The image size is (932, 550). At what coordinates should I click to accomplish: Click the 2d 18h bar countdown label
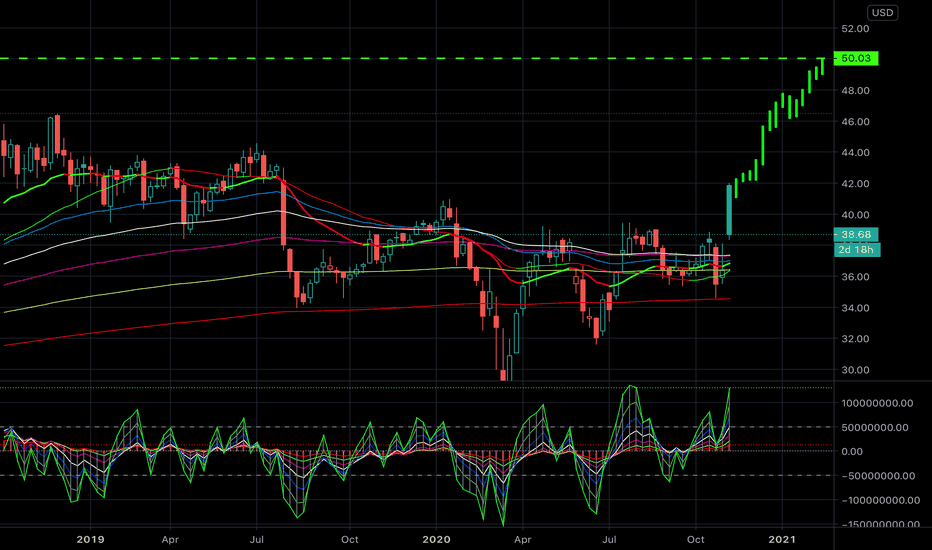856,250
